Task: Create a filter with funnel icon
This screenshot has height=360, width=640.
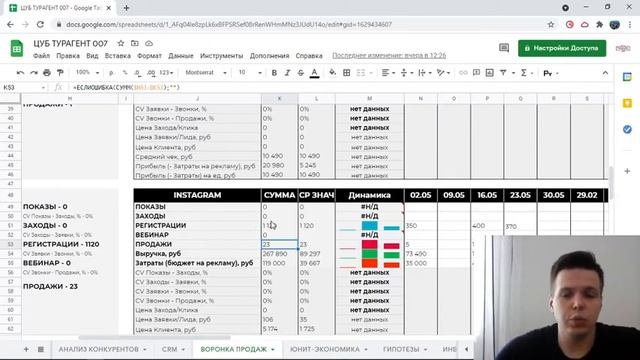Action: (503, 73)
